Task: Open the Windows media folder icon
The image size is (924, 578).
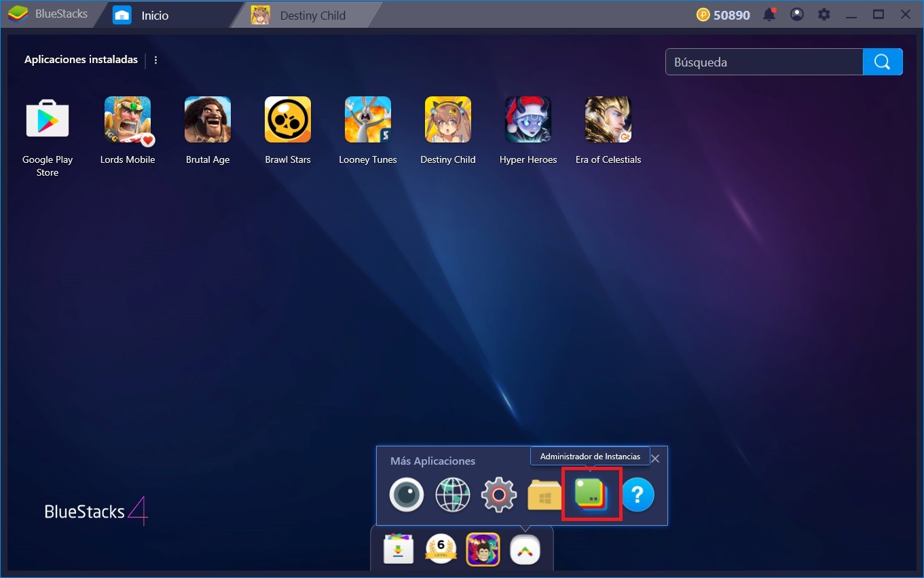Action: pyautogui.click(x=544, y=496)
